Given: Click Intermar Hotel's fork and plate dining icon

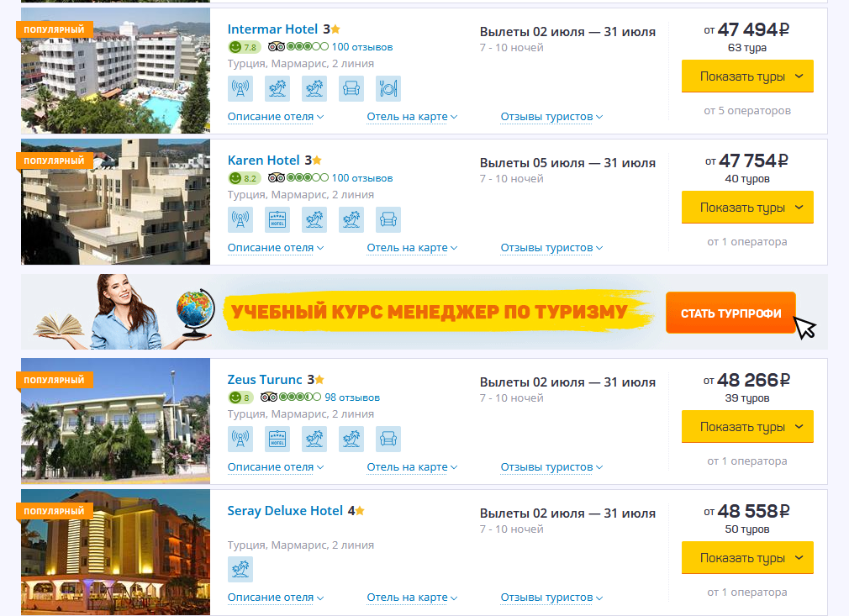Looking at the screenshot, I should pos(388,88).
